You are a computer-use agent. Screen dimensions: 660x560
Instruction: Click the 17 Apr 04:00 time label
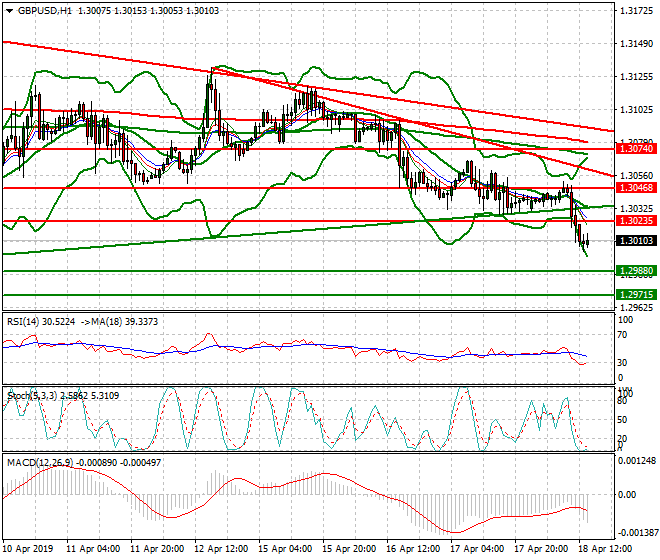[x=477, y=549]
